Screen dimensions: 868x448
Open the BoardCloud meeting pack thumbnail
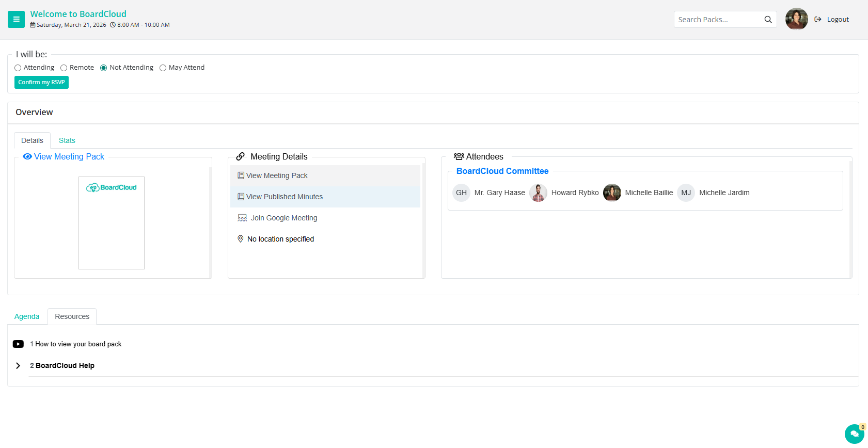coord(112,222)
